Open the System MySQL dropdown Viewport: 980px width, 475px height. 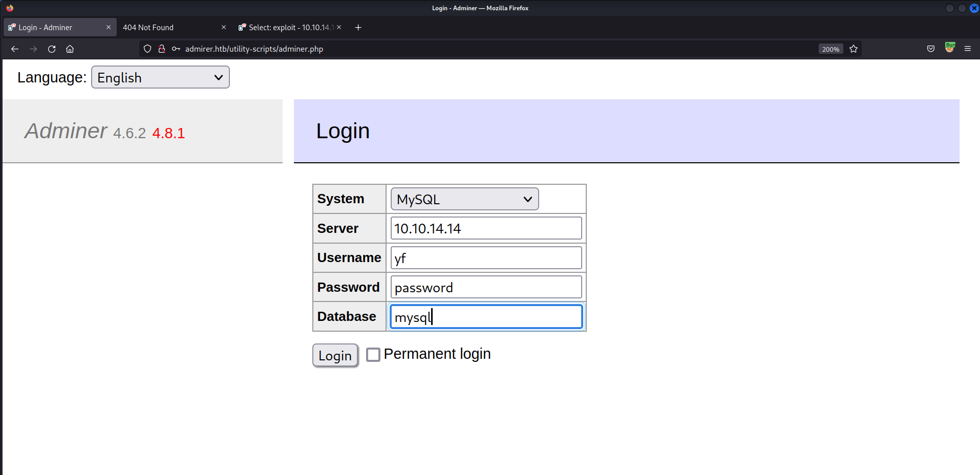tap(464, 199)
